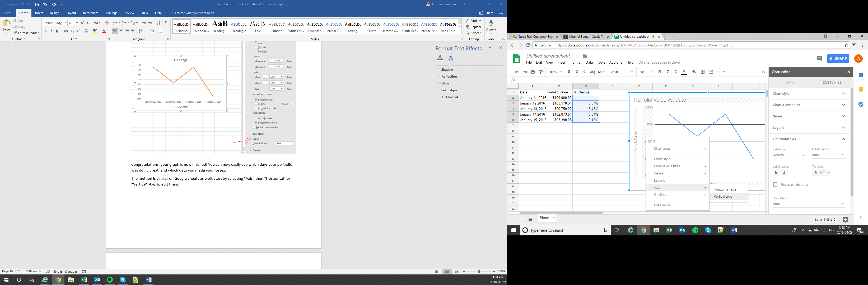This screenshot has height=285, width=868.
Task: Apply strikethrough in Google Sheets toolbar
Action: [676, 72]
